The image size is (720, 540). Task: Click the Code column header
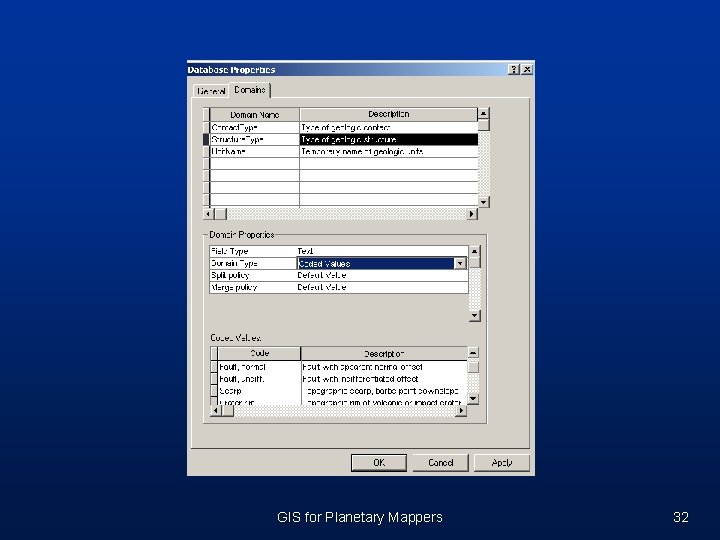click(x=259, y=353)
